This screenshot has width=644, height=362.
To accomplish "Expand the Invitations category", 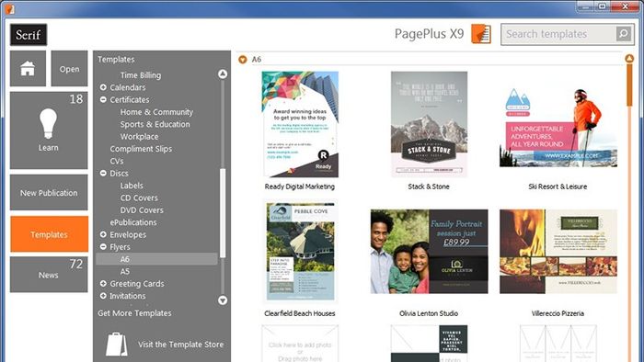I will [103, 296].
